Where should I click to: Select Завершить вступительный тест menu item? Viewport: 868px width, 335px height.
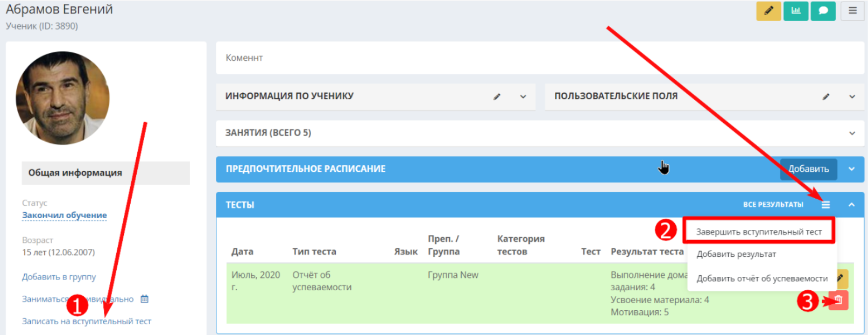(x=759, y=232)
